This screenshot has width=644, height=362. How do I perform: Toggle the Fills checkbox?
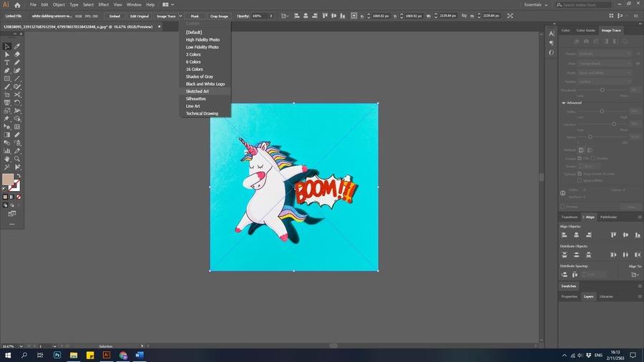tap(580, 158)
